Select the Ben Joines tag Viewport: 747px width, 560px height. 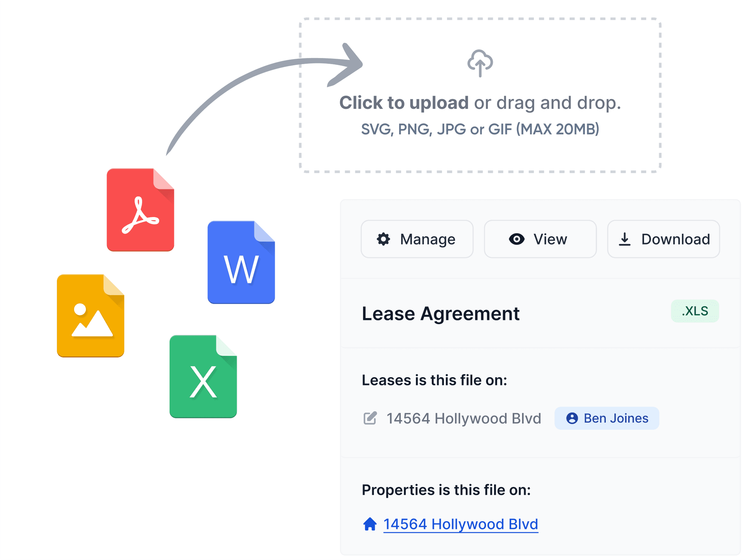(606, 418)
